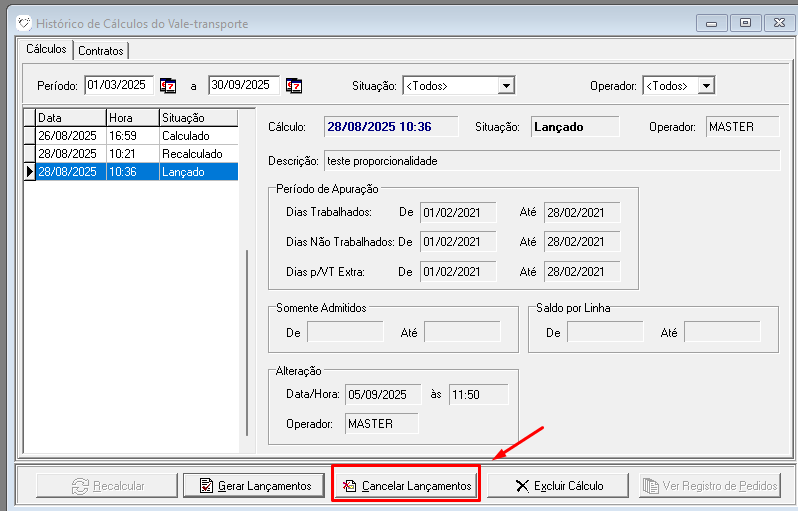Click the Data column header
Screen dimensions: 798x511
click(x=70, y=118)
